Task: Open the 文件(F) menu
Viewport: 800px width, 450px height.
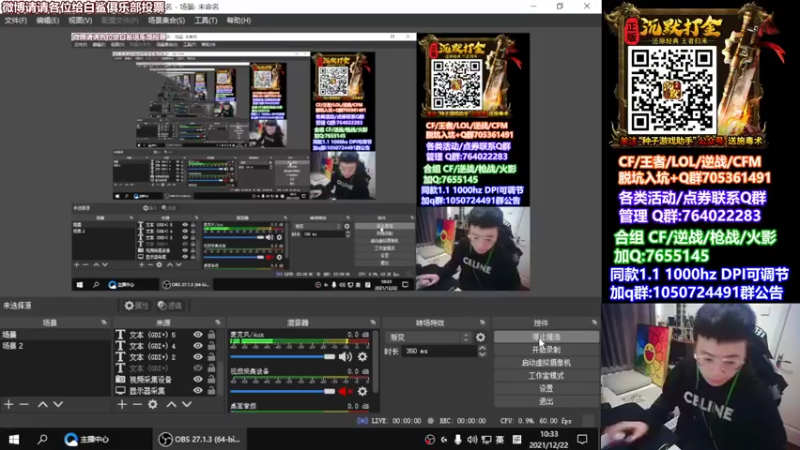Action: point(15,20)
